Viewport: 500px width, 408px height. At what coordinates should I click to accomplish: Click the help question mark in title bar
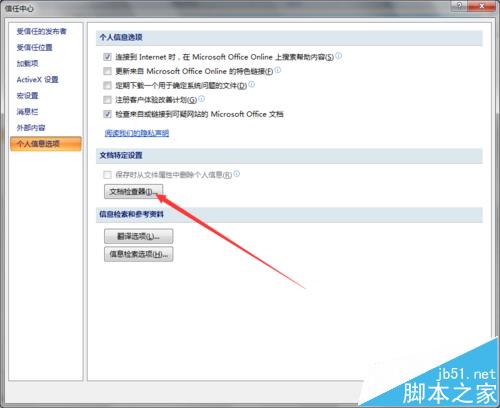(x=459, y=6)
